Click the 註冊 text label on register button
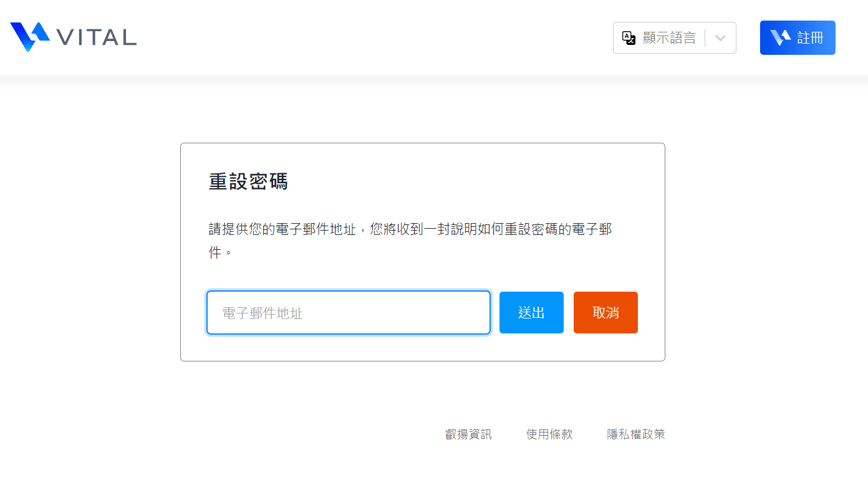 tap(810, 38)
